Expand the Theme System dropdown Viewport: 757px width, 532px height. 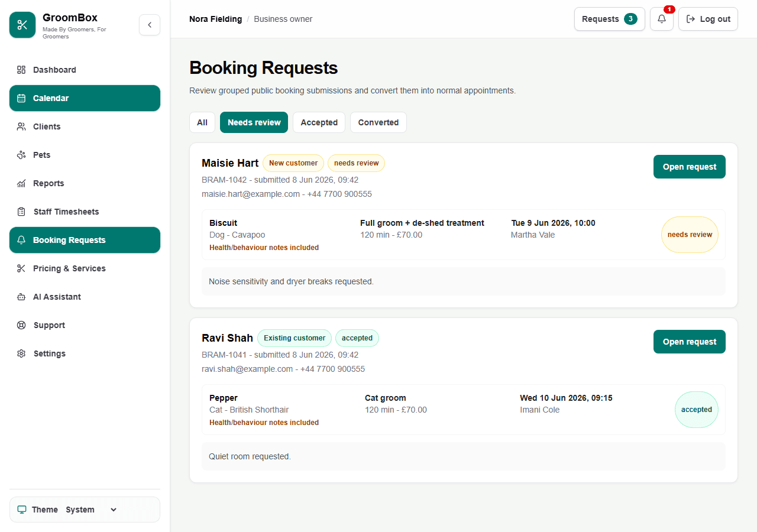92,510
